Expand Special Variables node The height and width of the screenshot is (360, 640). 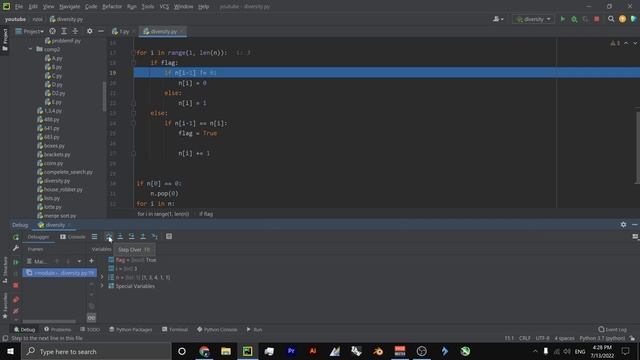coord(102,286)
